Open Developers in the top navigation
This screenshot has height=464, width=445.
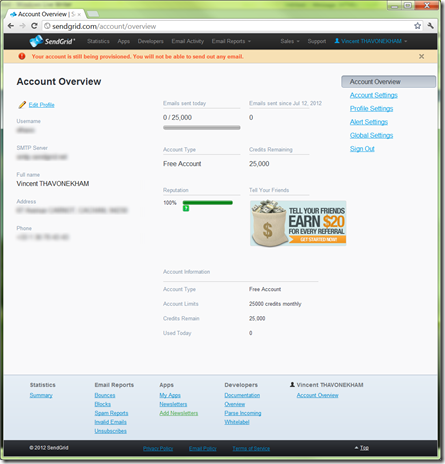tap(150, 41)
